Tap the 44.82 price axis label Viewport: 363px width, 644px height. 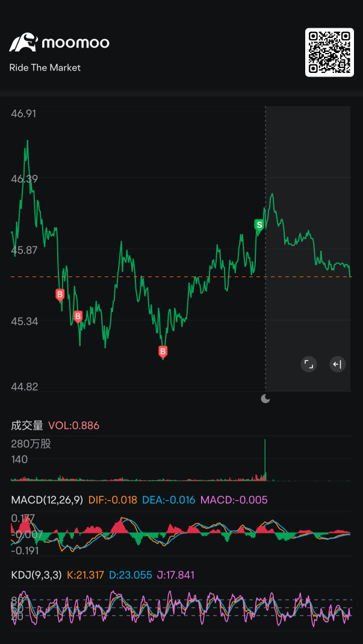(23, 386)
